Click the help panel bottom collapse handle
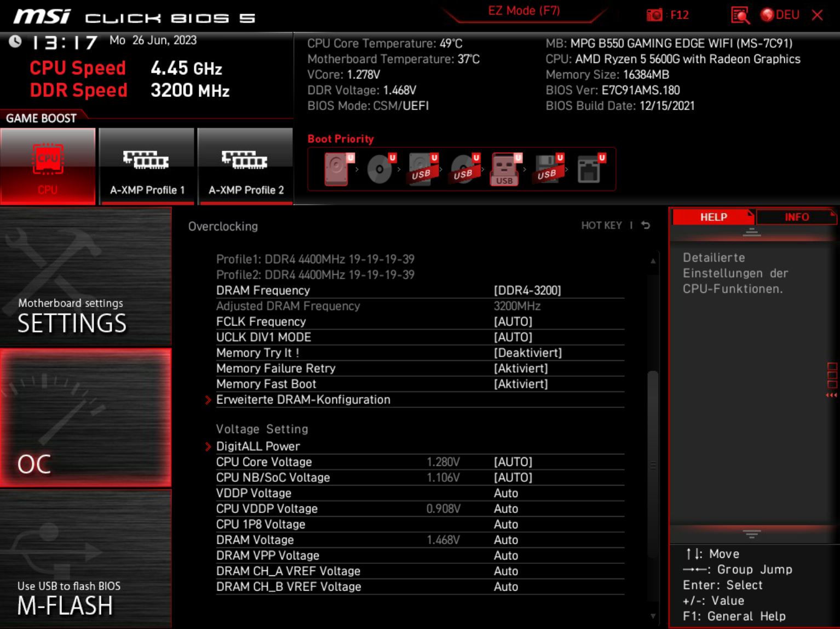Viewport: 840px width, 629px height. 752,534
